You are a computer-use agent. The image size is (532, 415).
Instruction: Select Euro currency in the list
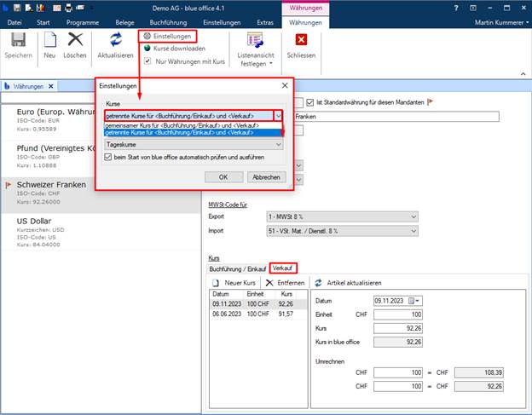[x=49, y=120]
